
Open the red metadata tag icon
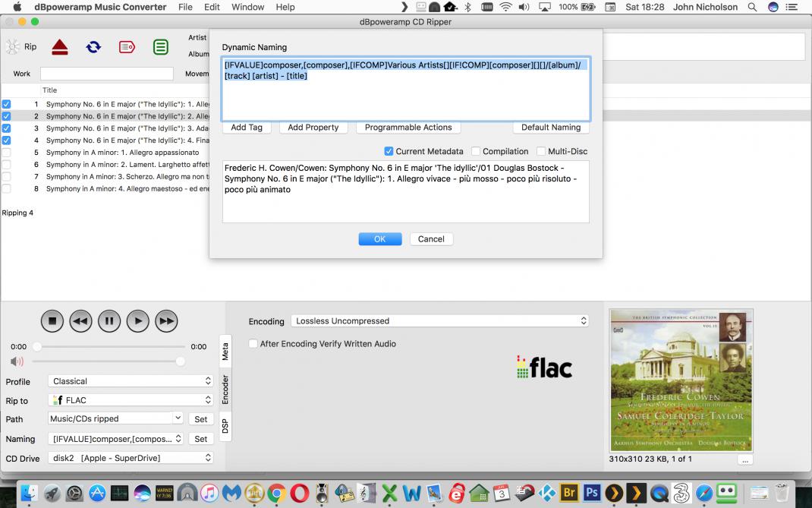coord(127,47)
